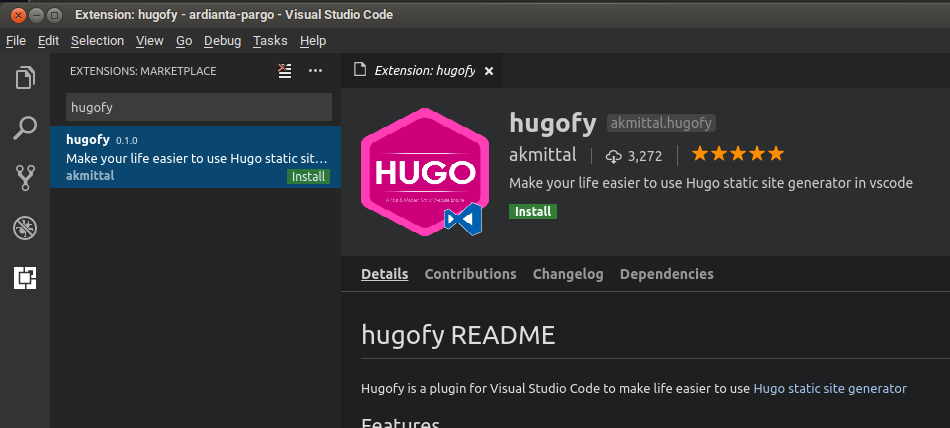Close the Visual Studio Code window

18,15
